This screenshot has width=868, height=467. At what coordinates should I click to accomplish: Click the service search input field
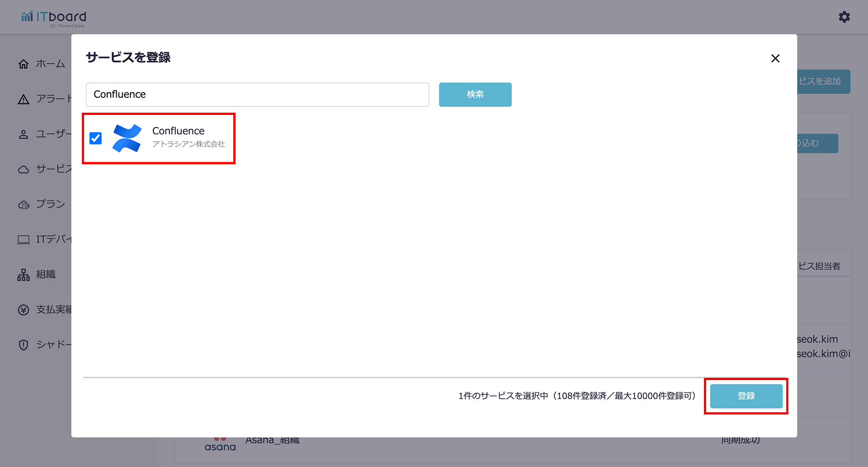pos(257,95)
